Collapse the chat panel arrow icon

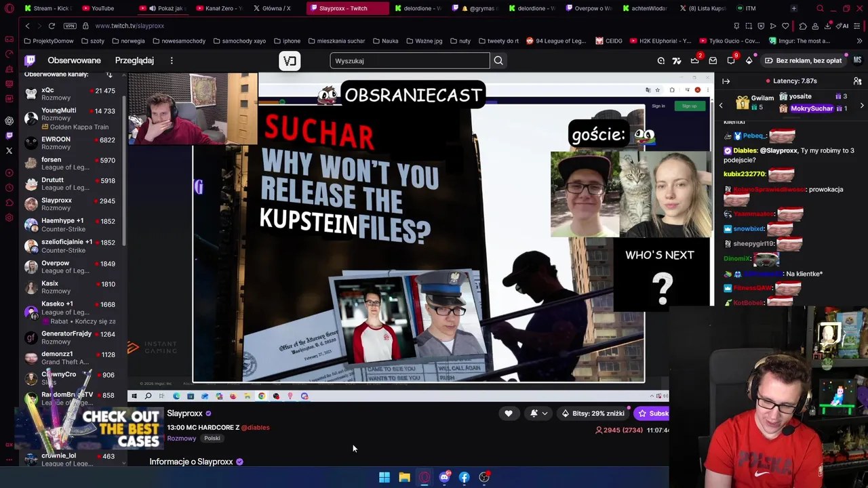726,81
